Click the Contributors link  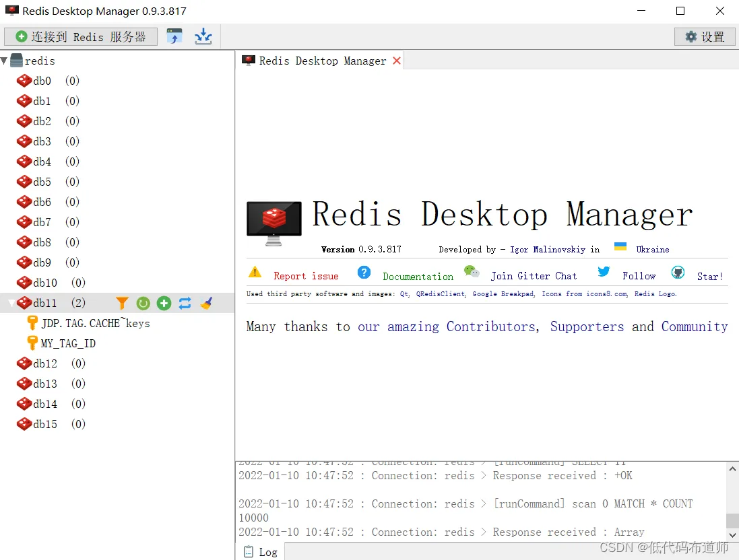tap(490, 326)
